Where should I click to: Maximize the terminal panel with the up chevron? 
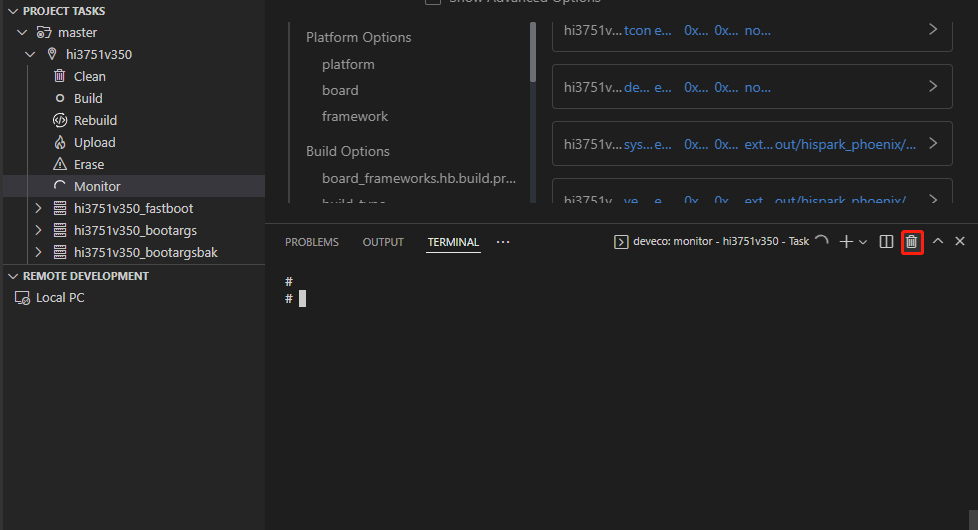point(938,242)
